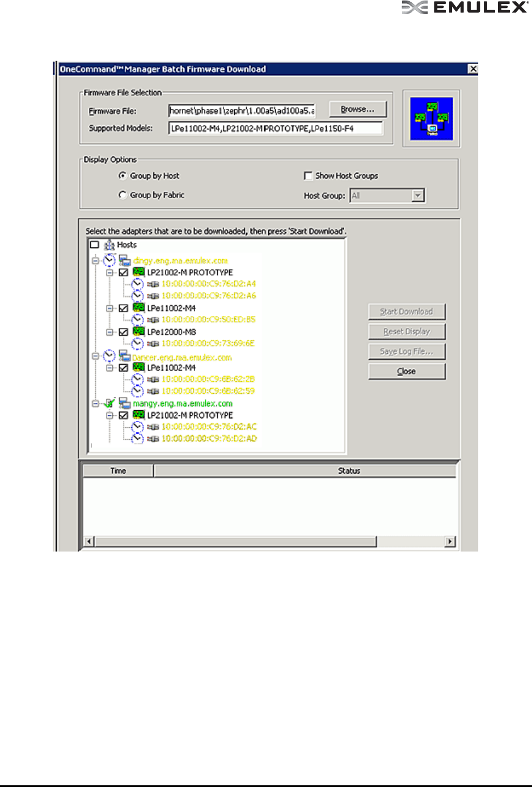Click clock status icon for port 10:00:00:00:C9:76:D2:A6
The image size is (532, 787).
pos(137,296)
